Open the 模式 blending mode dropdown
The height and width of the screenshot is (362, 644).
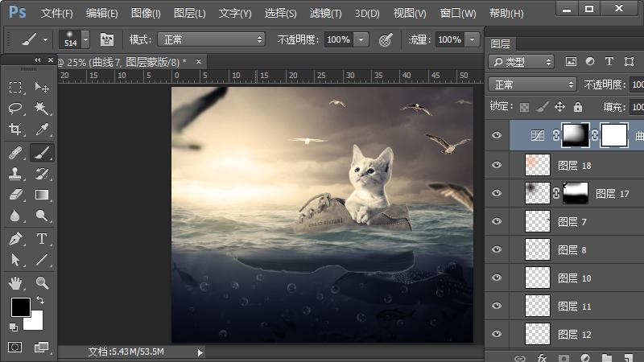[211, 39]
